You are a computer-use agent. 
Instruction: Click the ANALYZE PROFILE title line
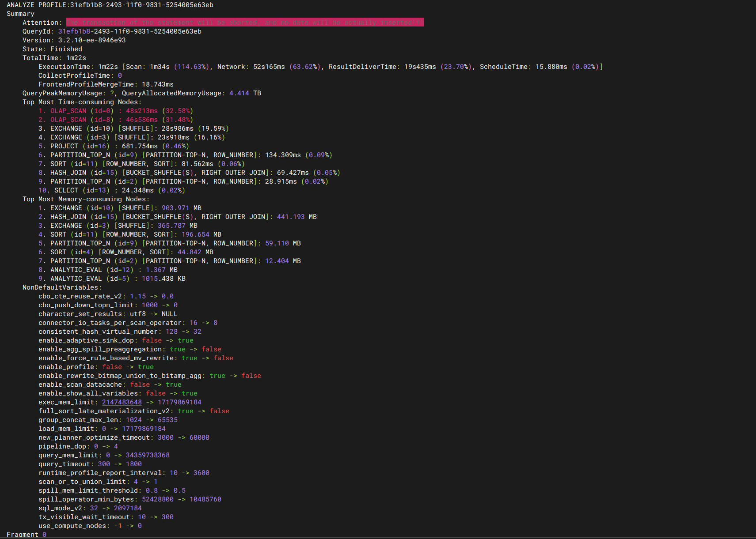(x=110, y=5)
